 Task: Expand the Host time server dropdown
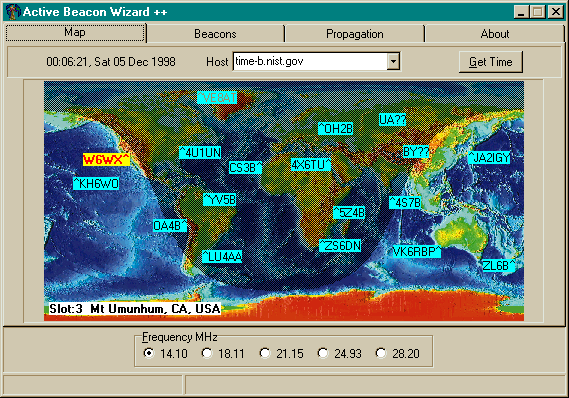click(393, 61)
